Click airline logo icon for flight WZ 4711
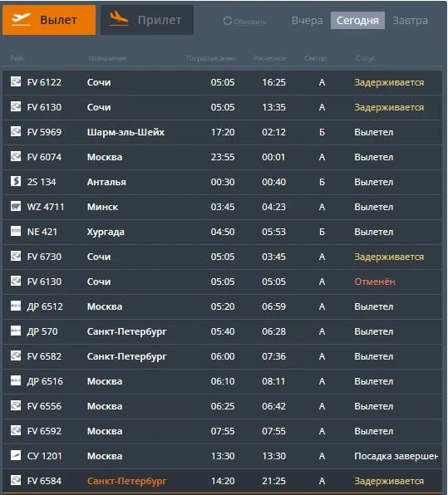448x495 pixels. [16, 206]
